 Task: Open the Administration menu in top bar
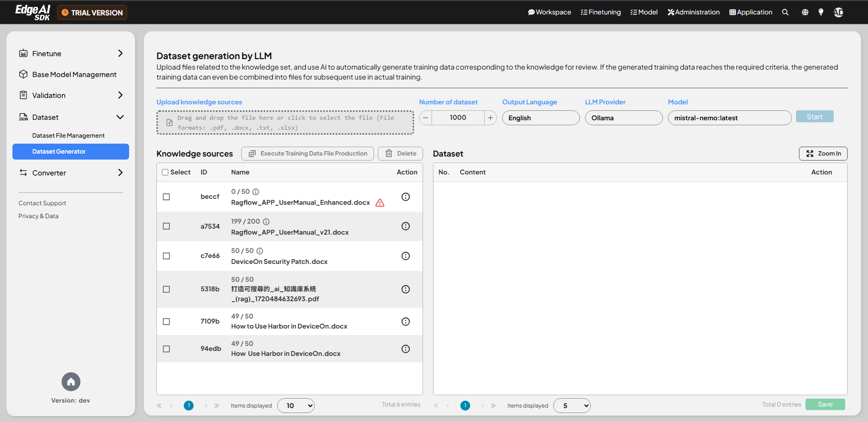[x=693, y=12]
